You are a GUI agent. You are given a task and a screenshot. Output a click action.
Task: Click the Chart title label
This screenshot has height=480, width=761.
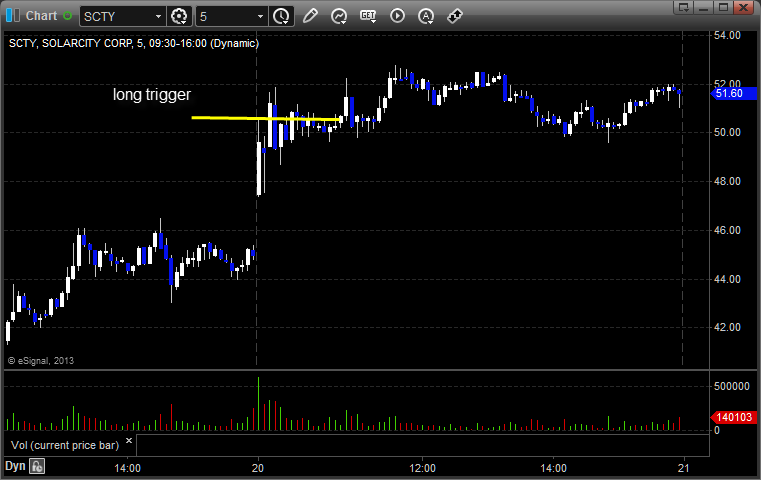(41, 16)
